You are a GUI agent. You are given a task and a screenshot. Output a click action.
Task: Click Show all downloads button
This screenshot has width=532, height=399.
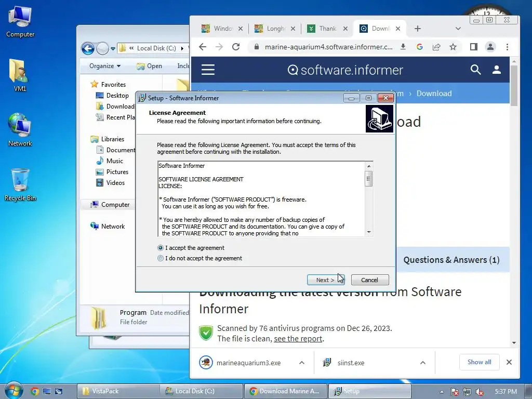(480, 362)
